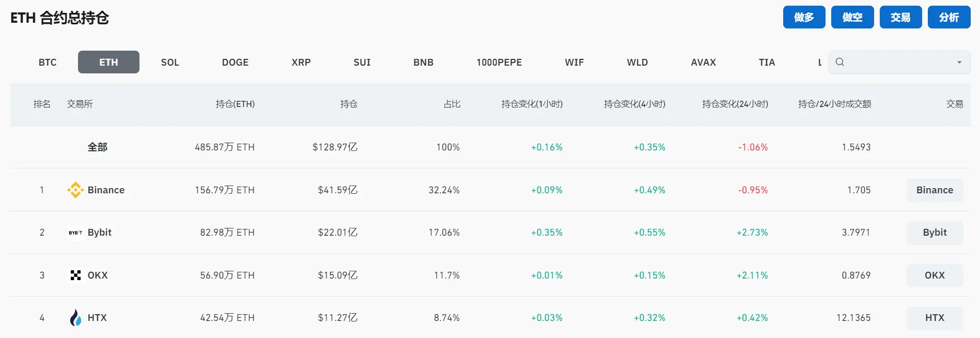980x338 pixels.
Task: Switch to the 1000PEPE tab
Action: (499, 63)
